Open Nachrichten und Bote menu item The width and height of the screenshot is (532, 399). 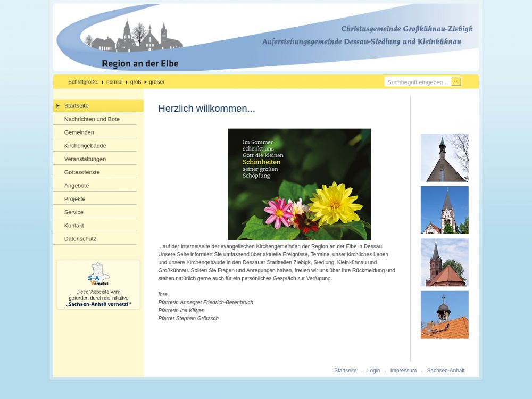[92, 119]
